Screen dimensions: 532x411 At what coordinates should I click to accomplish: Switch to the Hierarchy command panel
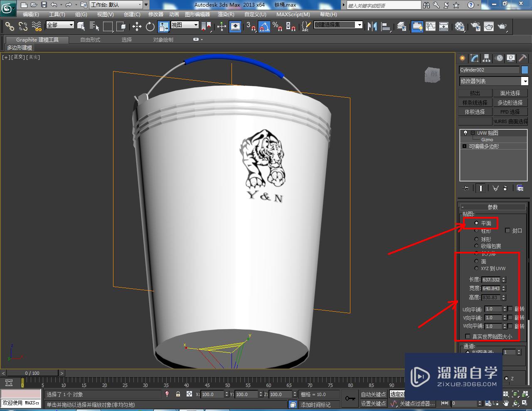coord(487,58)
